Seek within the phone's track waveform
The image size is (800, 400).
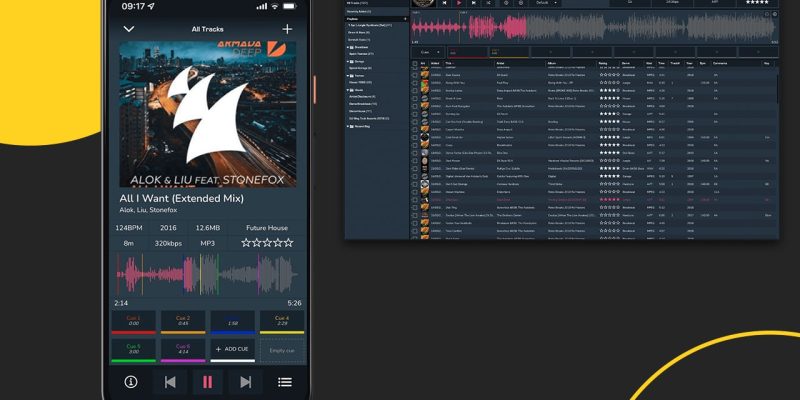[x=208, y=273]
